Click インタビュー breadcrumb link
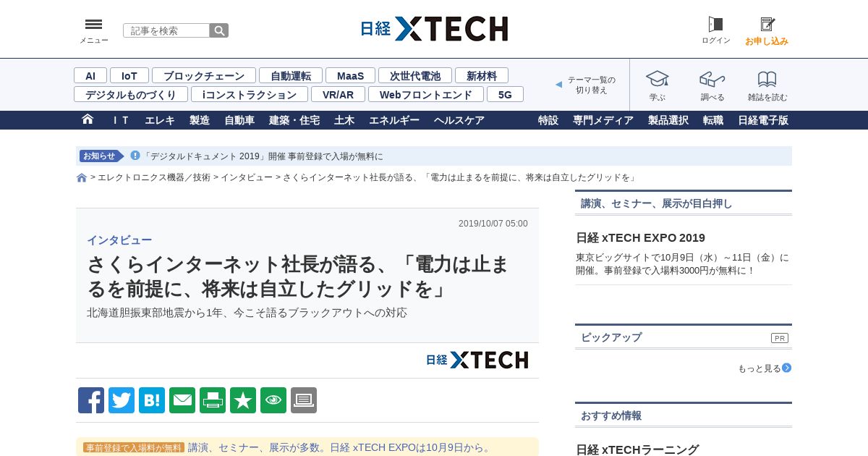This screenshot has width=868, height=456. (247, 177)
